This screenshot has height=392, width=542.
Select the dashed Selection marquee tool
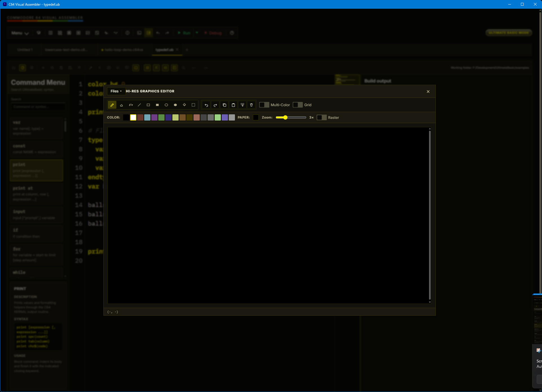point(193,105)
